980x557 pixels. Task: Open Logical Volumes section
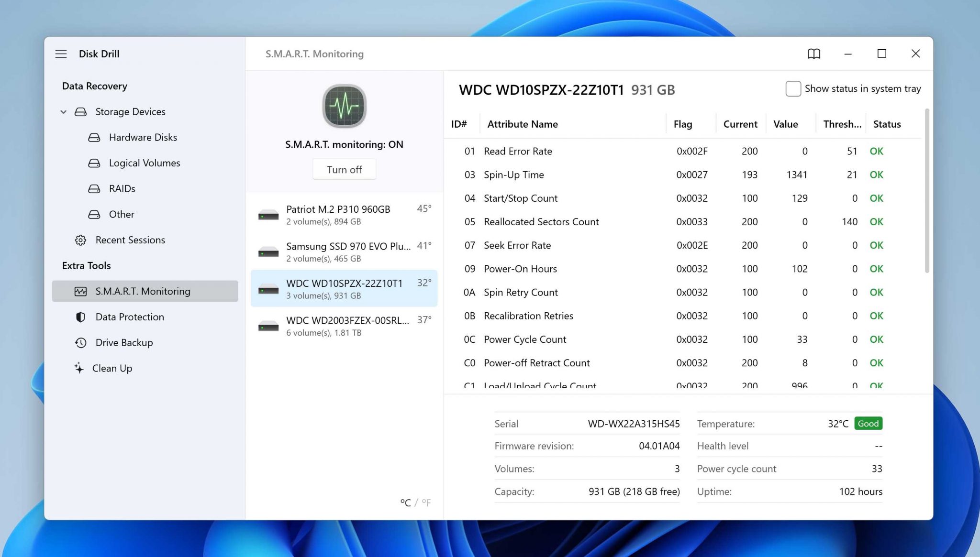(x=145, y=164)
